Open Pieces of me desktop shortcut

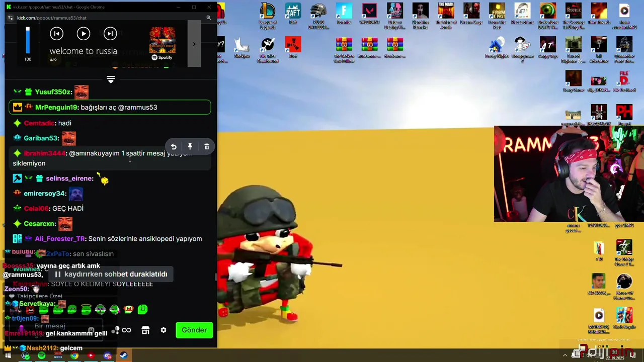(x=522, y=14)
